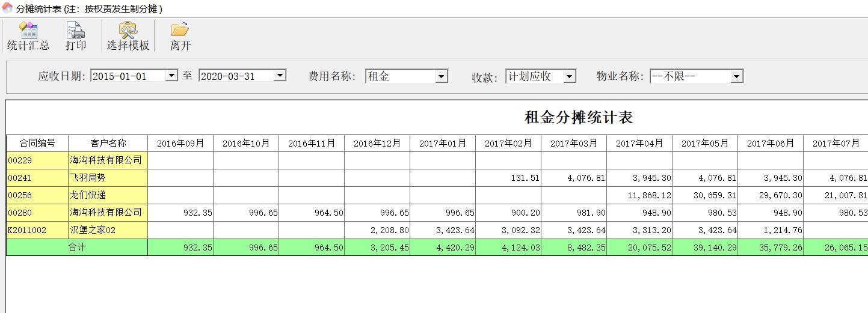Click total 26,065.15 in 合计 row

click(836, 248)
